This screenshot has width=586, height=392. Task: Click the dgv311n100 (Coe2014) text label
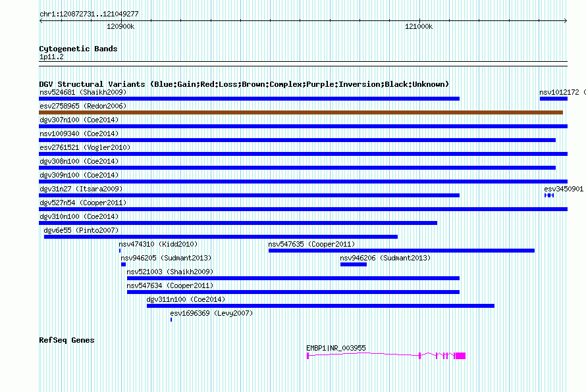[186, 299]
